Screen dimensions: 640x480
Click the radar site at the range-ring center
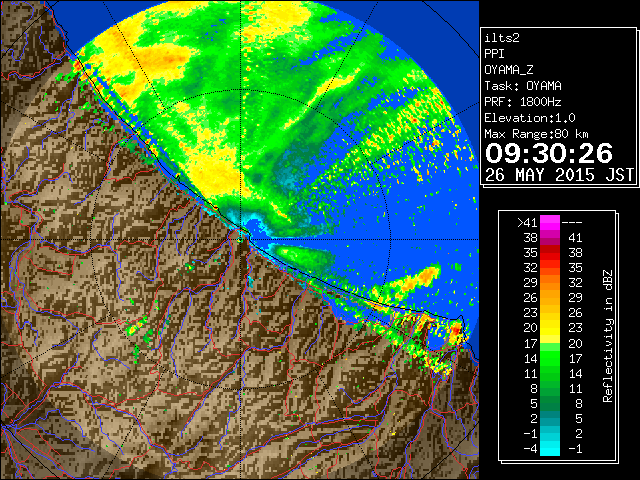241,239
